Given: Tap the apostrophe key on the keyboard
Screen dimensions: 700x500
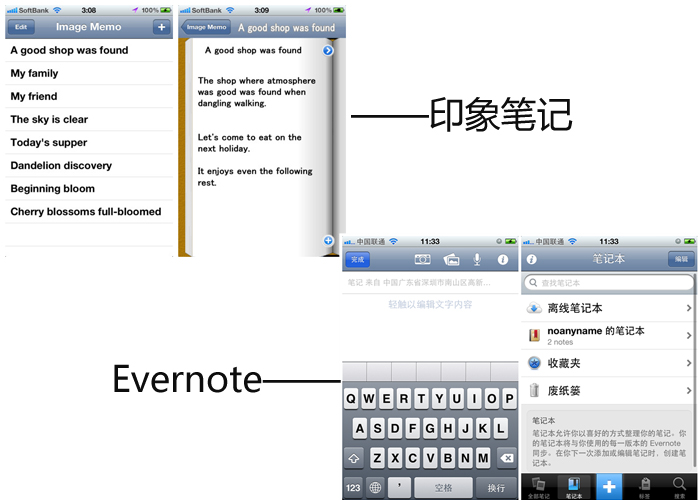Looking at the screenshot, I should coord(399,488).
